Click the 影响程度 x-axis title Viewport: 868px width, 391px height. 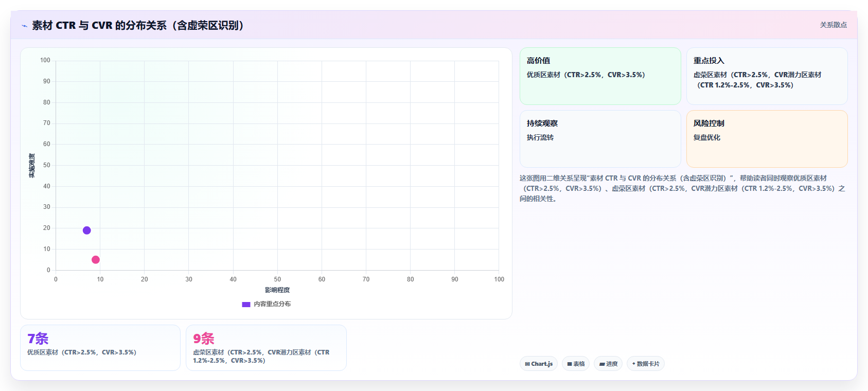[x=277, y=290]
